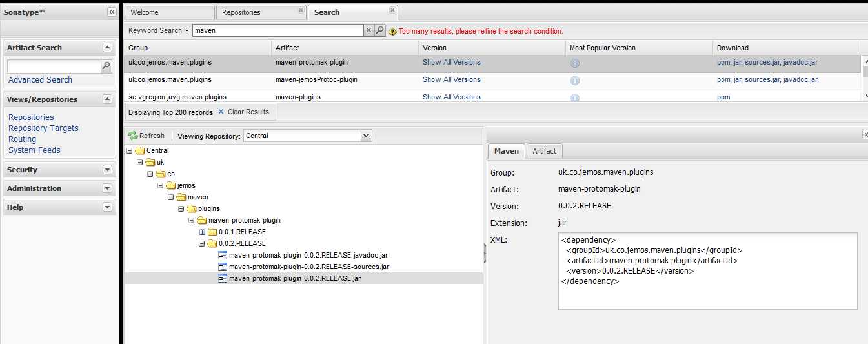
Task: Click Refresh button in repository tree
Action: coord(146,136)
